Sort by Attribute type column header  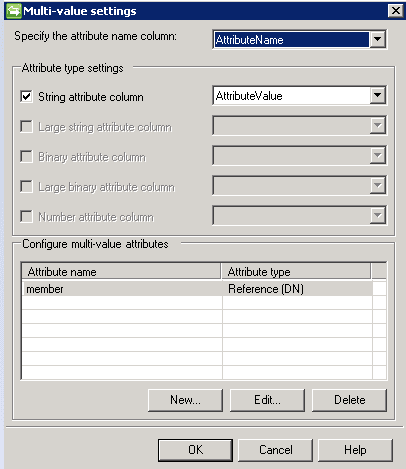[x=296, y=271]
